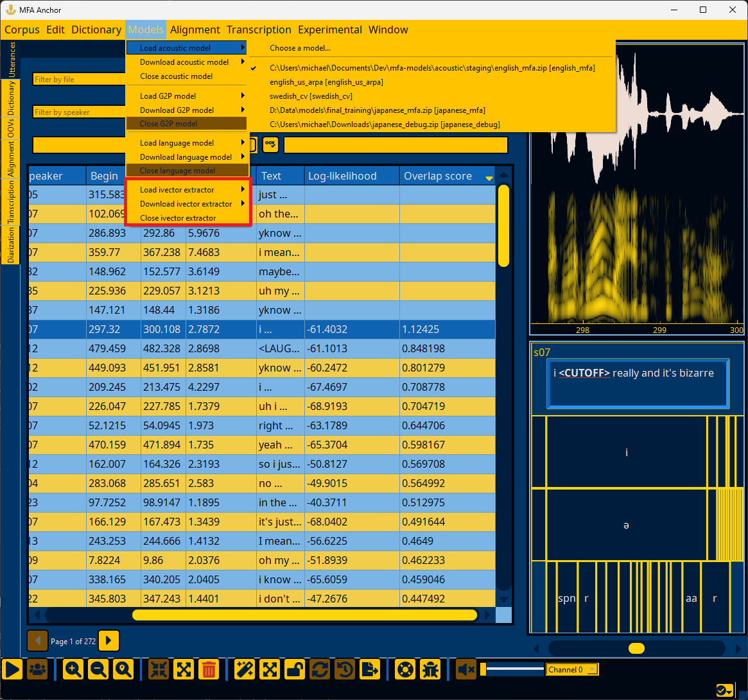Click Choose a model... entry

pyautogui.click(x=300, y=48)
